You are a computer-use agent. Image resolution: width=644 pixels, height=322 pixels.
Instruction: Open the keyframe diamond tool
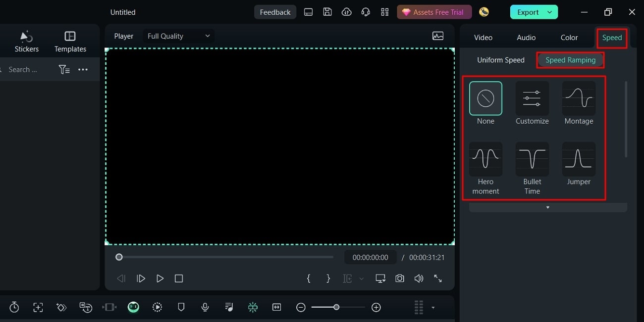(x=61, y=307)
